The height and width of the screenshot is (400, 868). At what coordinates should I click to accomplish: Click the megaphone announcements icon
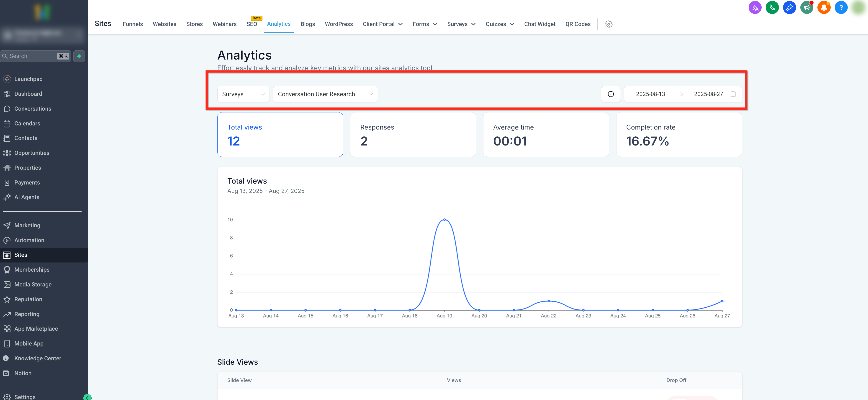coord(806,8)
